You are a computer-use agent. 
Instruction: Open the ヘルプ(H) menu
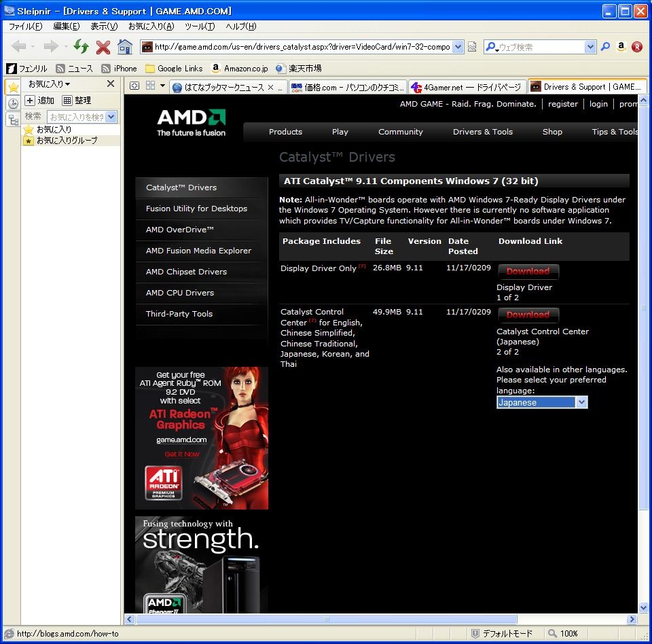[x=240, y=26]
